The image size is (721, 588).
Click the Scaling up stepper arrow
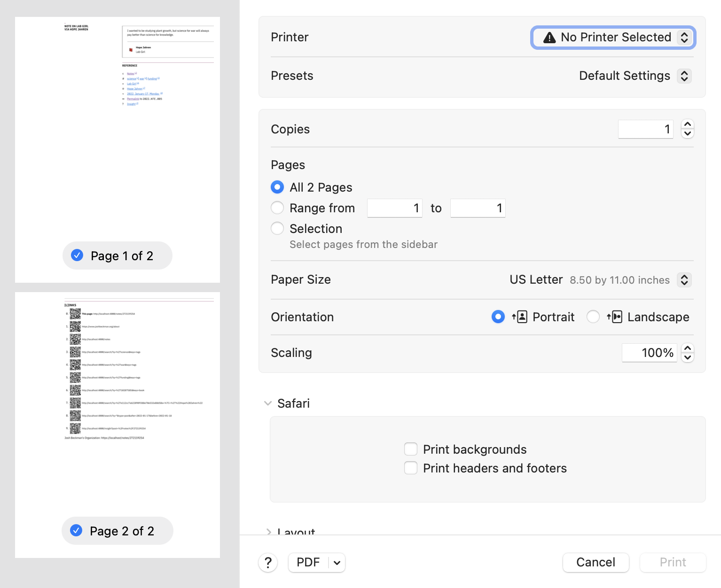pos(687,348)
